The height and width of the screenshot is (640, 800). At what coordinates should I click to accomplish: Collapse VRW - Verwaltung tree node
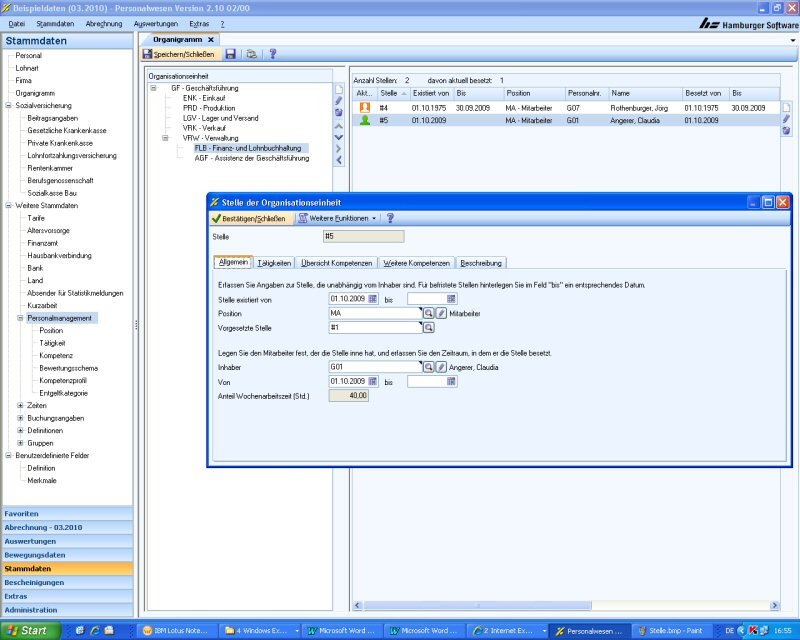click(x=165, y=138)
